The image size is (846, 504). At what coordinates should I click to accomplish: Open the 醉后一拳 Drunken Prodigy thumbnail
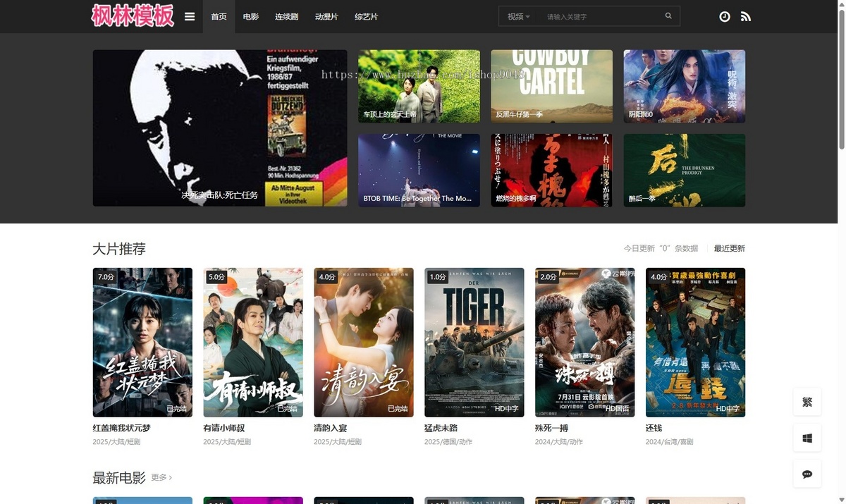(684, 170)
